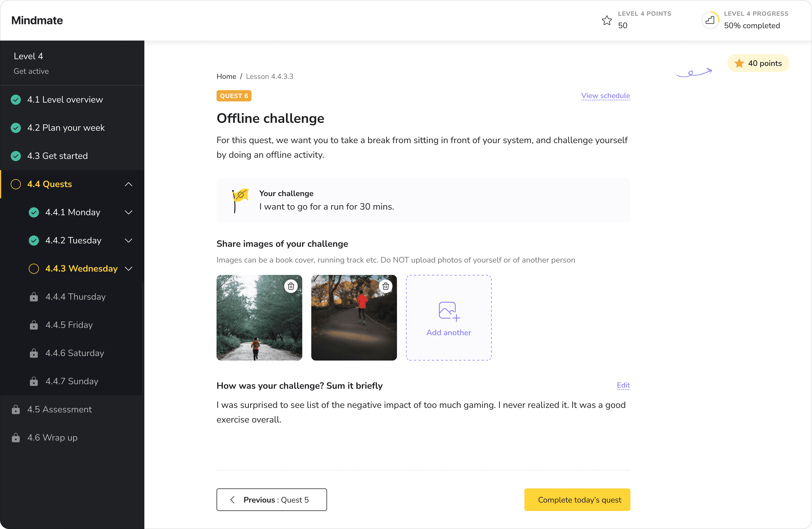This screenshot has width=812, height=529.
Task: Click the Level 4 Points value 50
Action: tap(623, 26)
